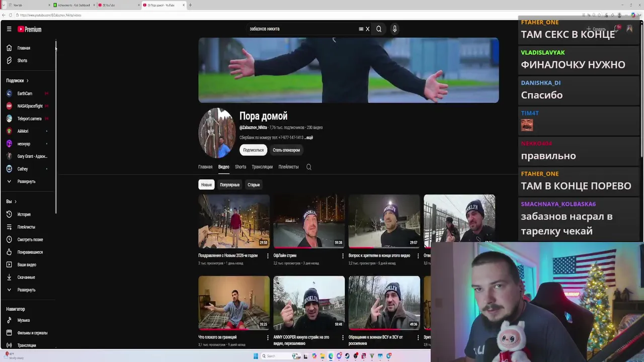Open Microsoft Edge taskbar icon
The image size is (644, 362).
[x=331, y=356]
